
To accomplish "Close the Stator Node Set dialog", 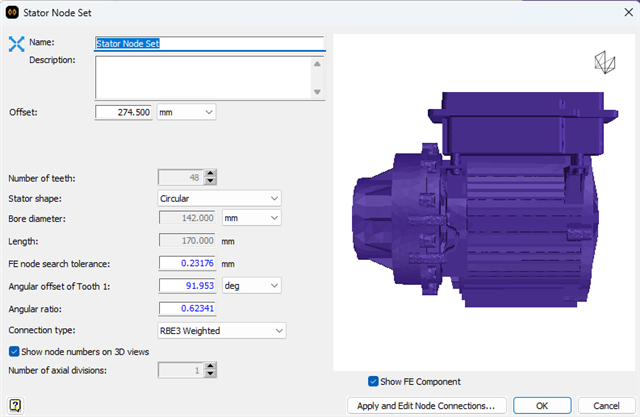I will click(629, 13).
